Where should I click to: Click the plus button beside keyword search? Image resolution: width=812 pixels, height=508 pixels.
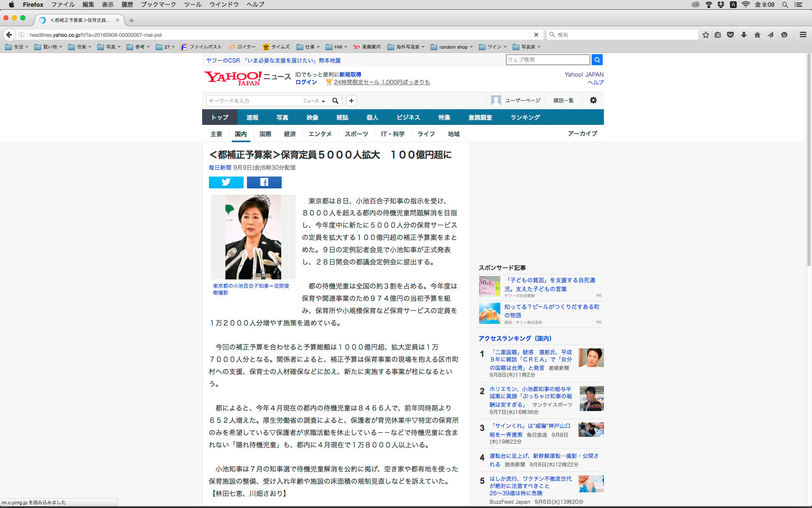pyautogui.click(x=351, y=101)
